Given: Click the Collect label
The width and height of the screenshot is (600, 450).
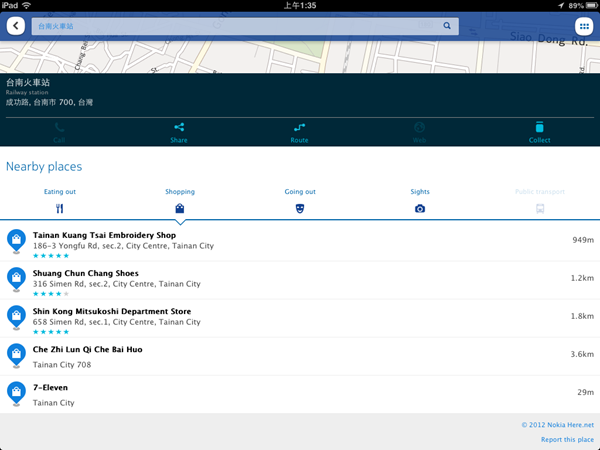Looking at the screenshot, I should 540,140.
